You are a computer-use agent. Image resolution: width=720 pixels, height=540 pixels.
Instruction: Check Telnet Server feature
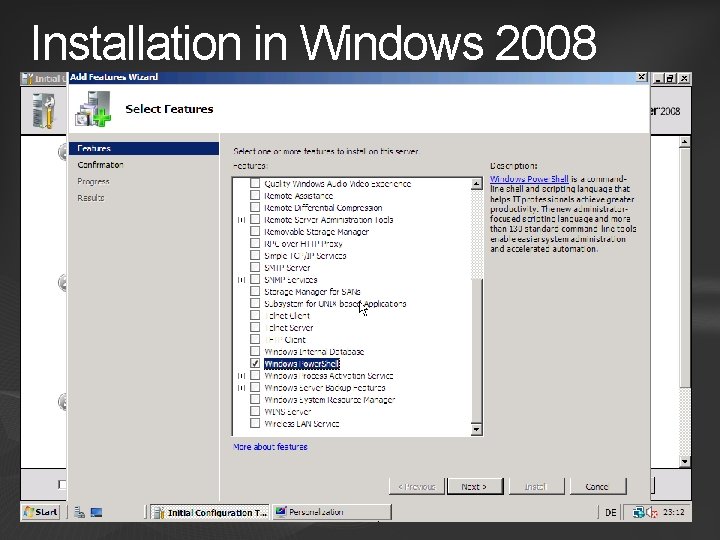255,327
